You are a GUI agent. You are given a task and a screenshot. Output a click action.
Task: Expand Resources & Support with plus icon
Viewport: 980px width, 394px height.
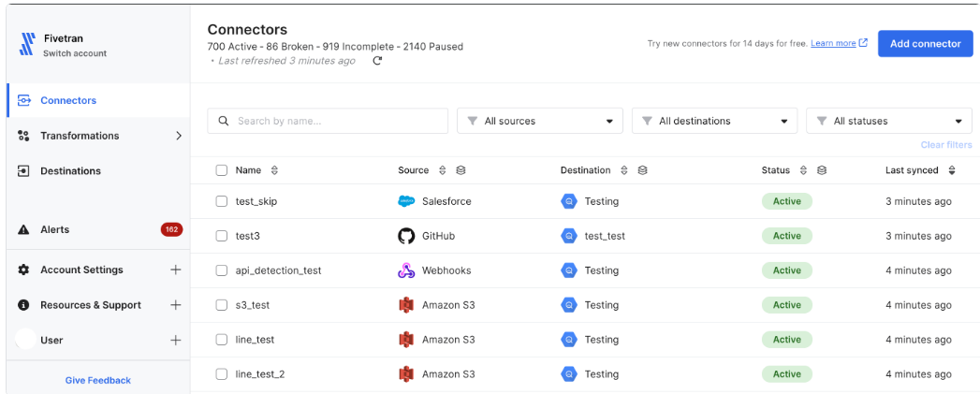[x=176, y=305]
